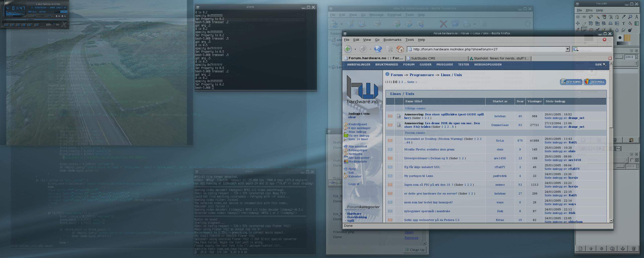Toggle XMMS REP repeat button
Image resolution: width=644 pixels, height=258 pixels.
coord(56,24)
